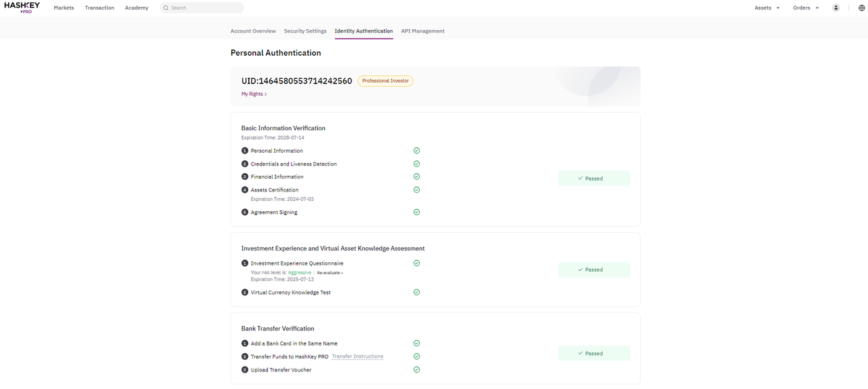The height and width of the screenshot is (389, 868).
Task: Click the Upload Transfer Voucher check icon
Action: (x=416, y=369)
